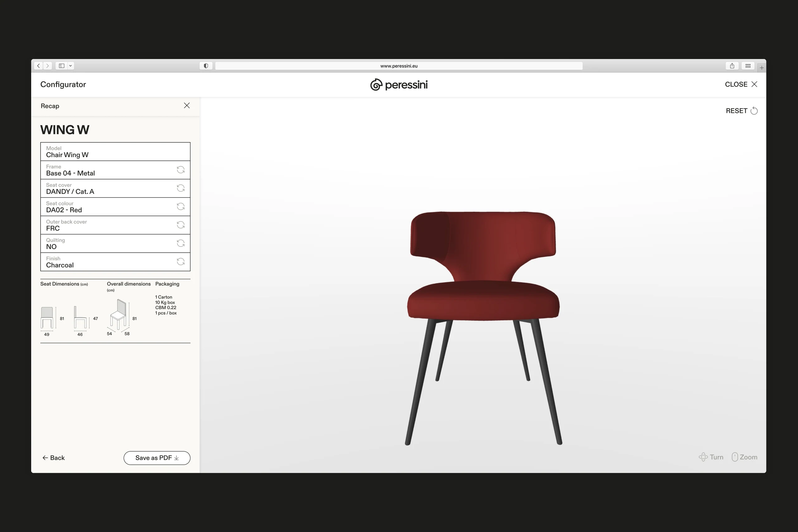Change the Frame Base 04 - Metal option

pos(181,170)
